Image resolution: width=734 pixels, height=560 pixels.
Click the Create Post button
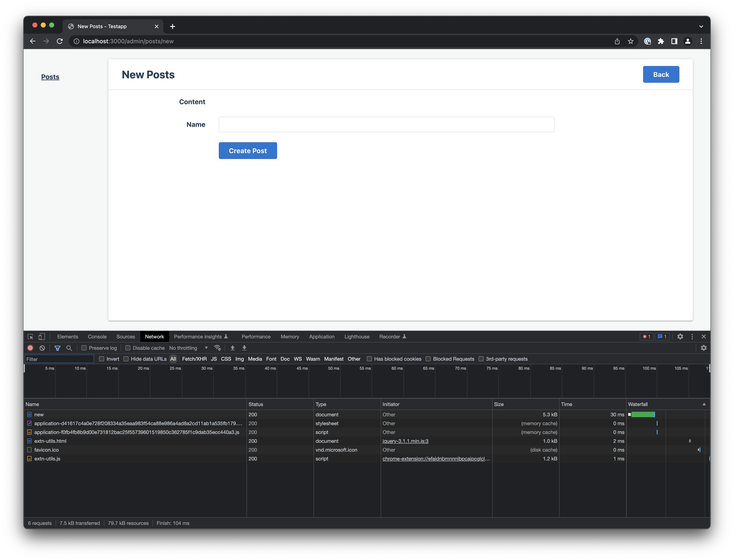coord(248,151)
